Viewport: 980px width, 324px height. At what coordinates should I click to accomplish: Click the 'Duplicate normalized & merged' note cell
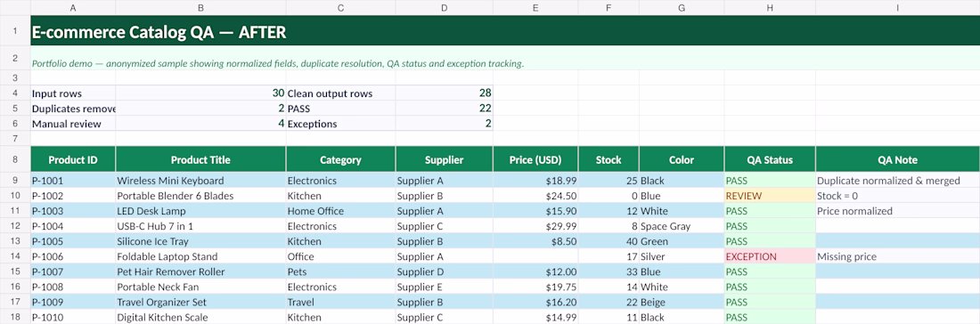[x=897, y=181]
